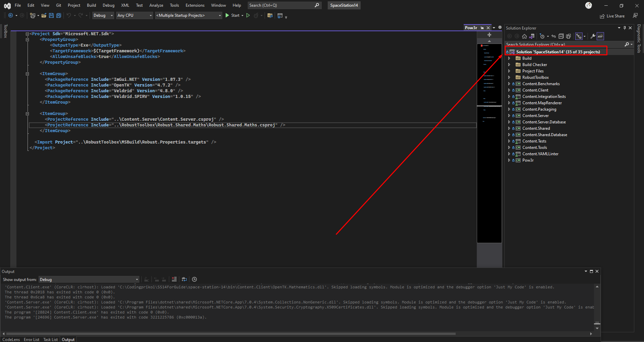Click the Live Share button
This screenshot has height=342, width=644.
(x=612, y=16)
